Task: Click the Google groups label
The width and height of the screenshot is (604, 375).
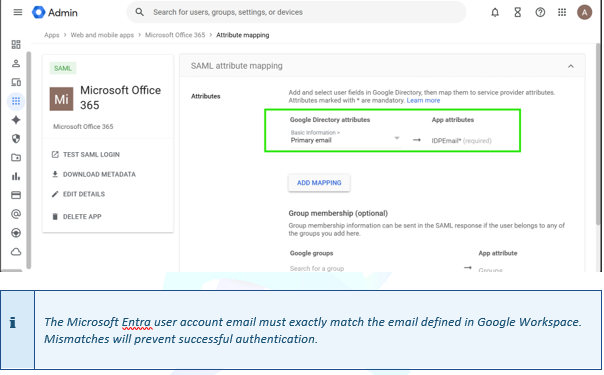Action: 311,253
